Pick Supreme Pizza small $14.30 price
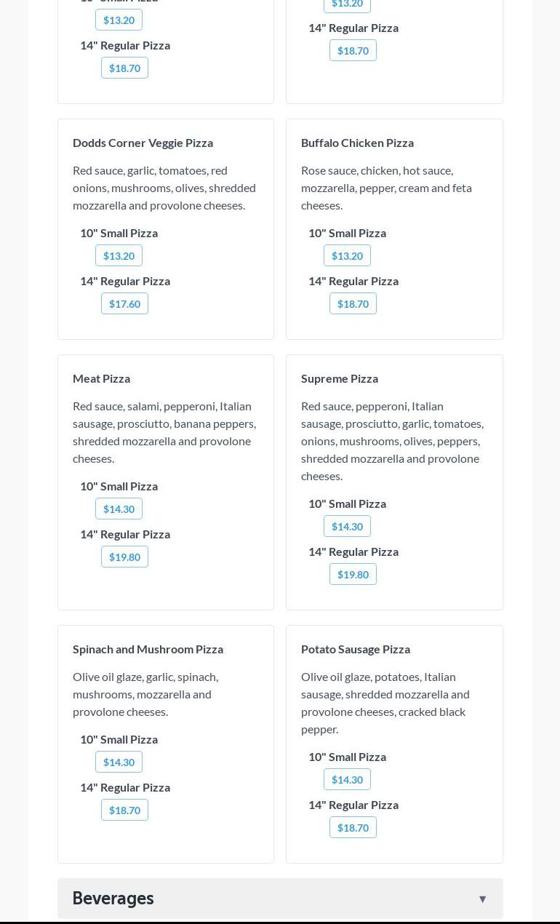The height and width of the screenshot is (924, 560). 347,526
